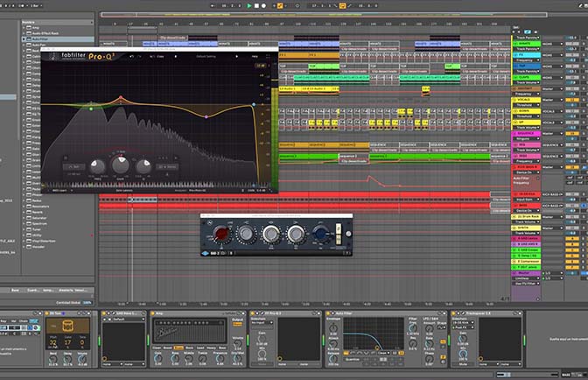The image size is (588, 380).
Task: Open the 1 Bar quantization dropdown
Action: pyautogui.click(x=36, y=5)
